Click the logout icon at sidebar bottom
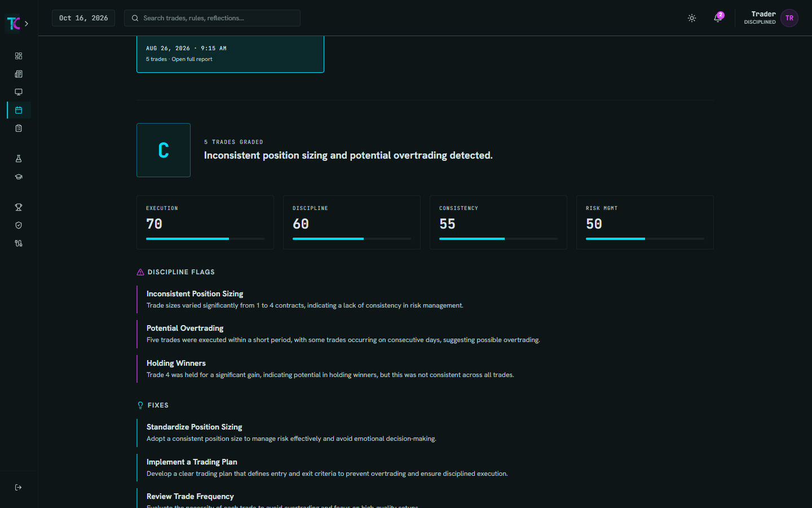 click(x=19, y=487)
